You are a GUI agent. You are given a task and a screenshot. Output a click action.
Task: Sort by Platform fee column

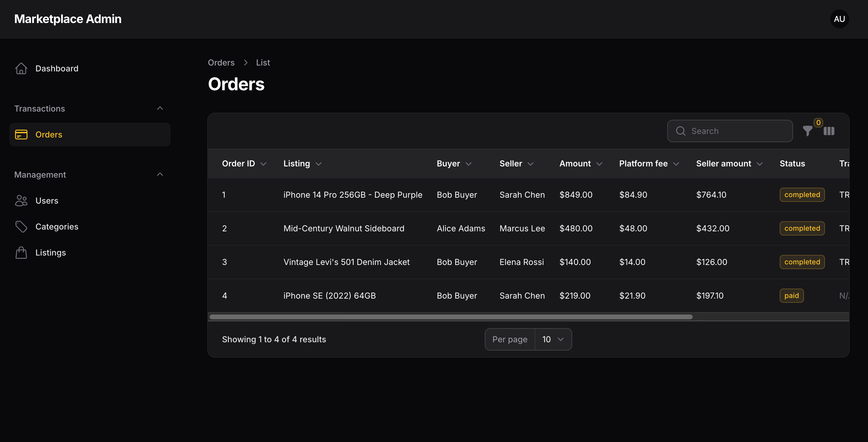[x=649, y=163]
